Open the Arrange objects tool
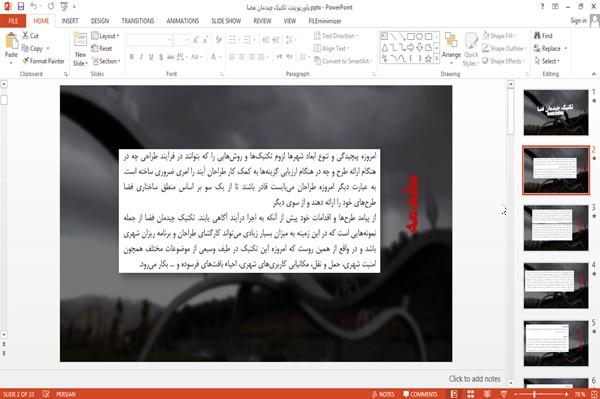 pyautogui.click(x=451, y=48)
